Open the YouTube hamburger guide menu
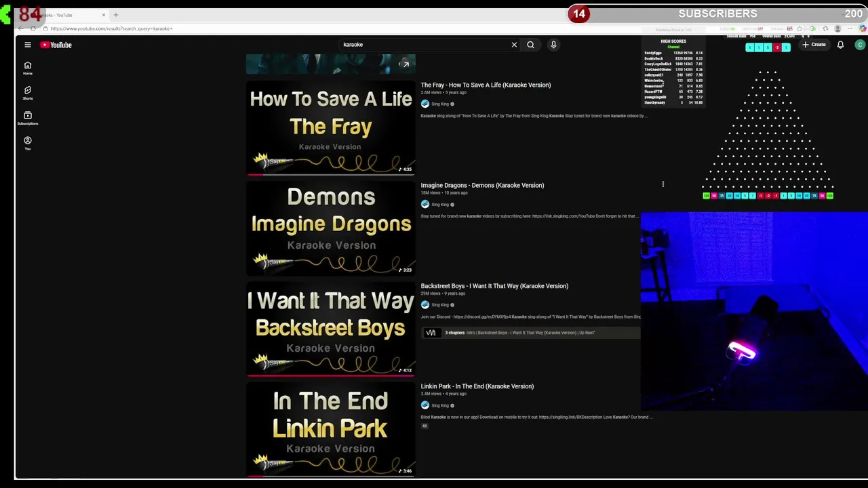This screenshot has height=488, width=868. click(28, 45)
